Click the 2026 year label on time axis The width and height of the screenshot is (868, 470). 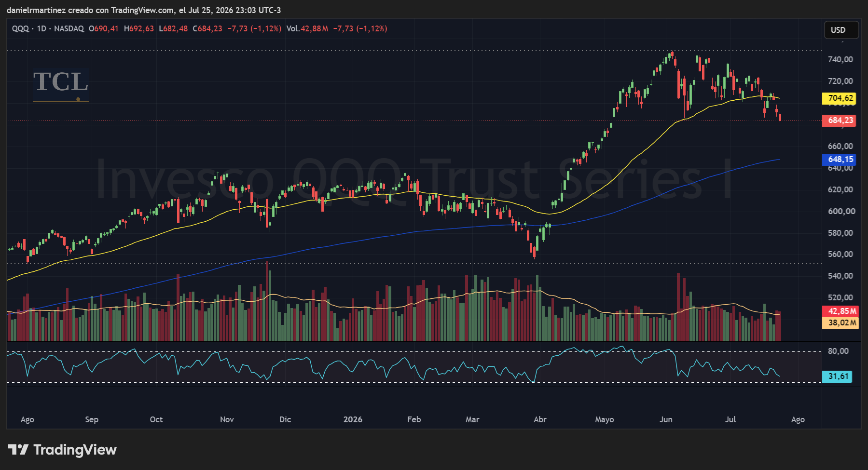tap(353, 419)
